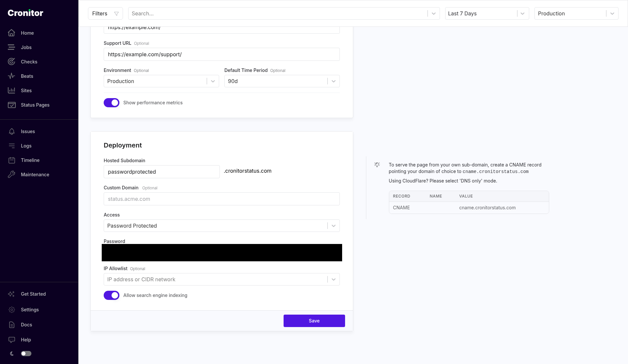628x364 pixels.
Task: Toggle dark mode switch in sidebar
Action: click(x=26, y=354)
